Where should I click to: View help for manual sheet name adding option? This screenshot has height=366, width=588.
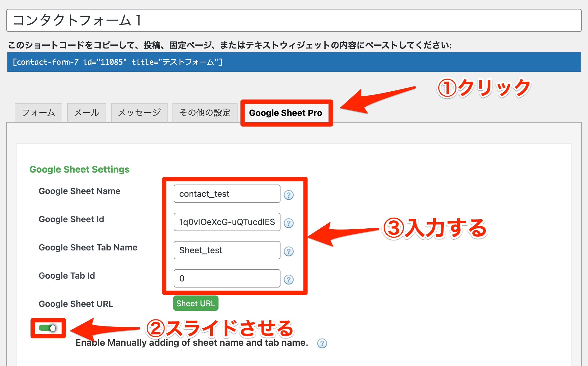click(322, 344)
